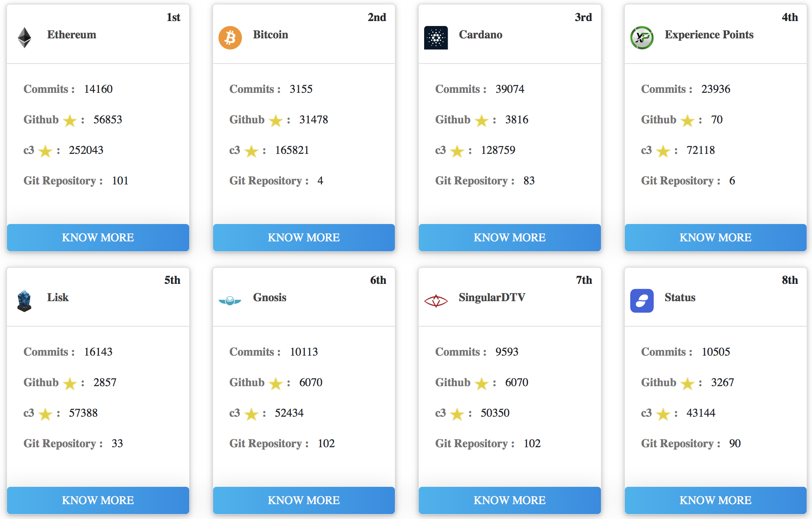Open KNOW MORE for Lisk
The height and width of the screenshot is (519, 812).
(98, 500)
